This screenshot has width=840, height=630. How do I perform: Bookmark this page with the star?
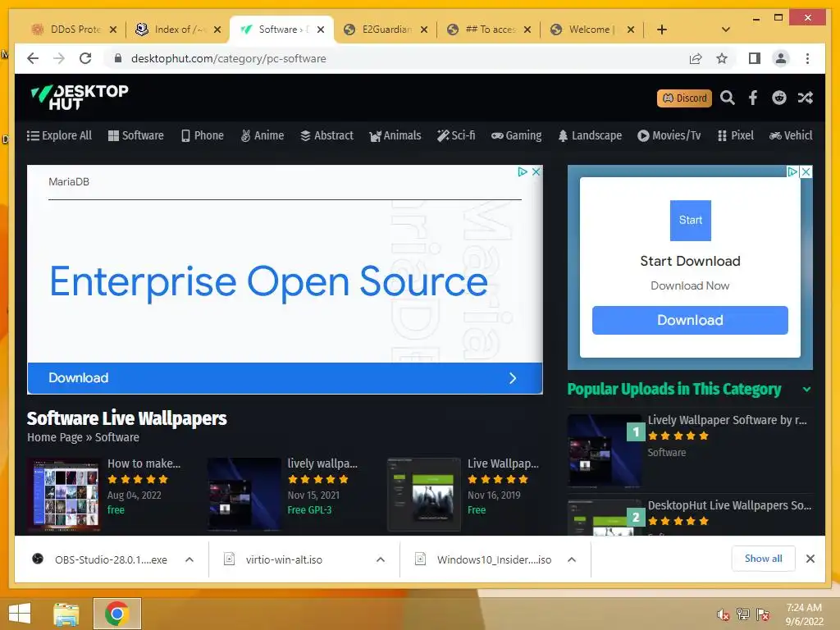tap(722, 58)
